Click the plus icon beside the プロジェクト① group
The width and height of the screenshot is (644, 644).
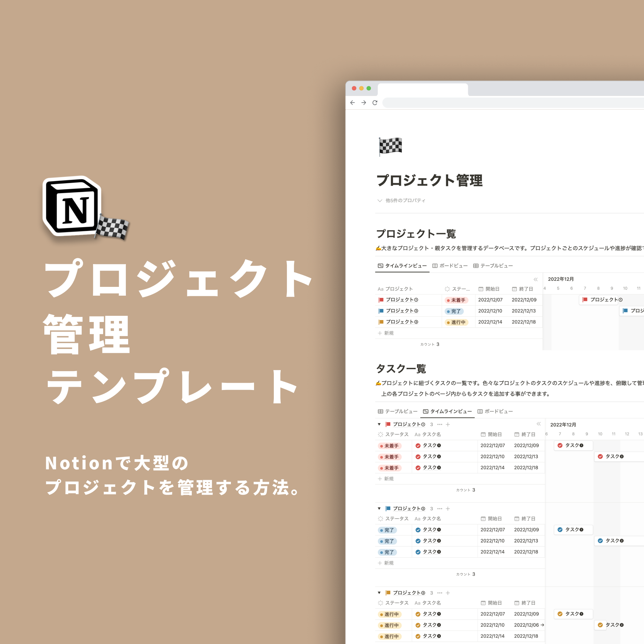tap(448, 424)
